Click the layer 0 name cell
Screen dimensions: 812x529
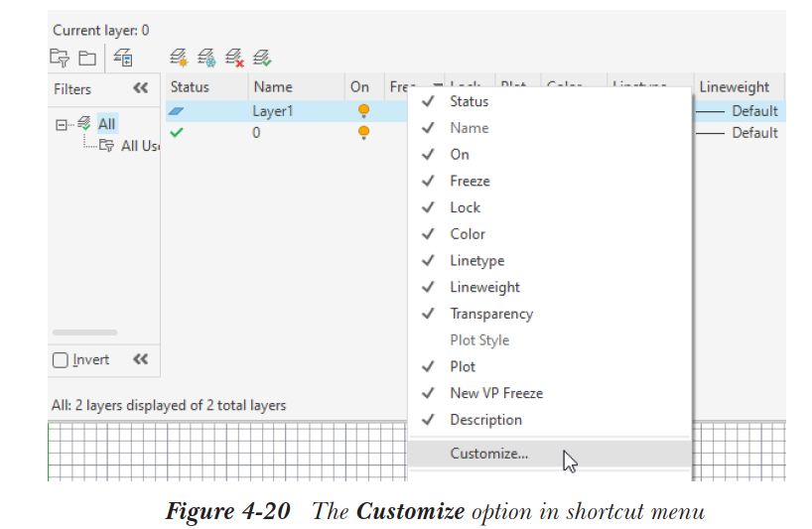[256, 133]
